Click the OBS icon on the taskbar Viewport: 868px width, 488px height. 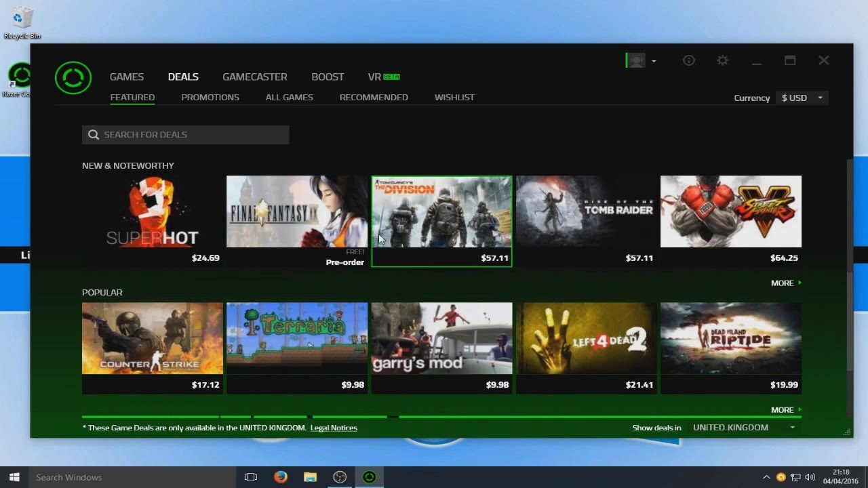pos(340,477)
